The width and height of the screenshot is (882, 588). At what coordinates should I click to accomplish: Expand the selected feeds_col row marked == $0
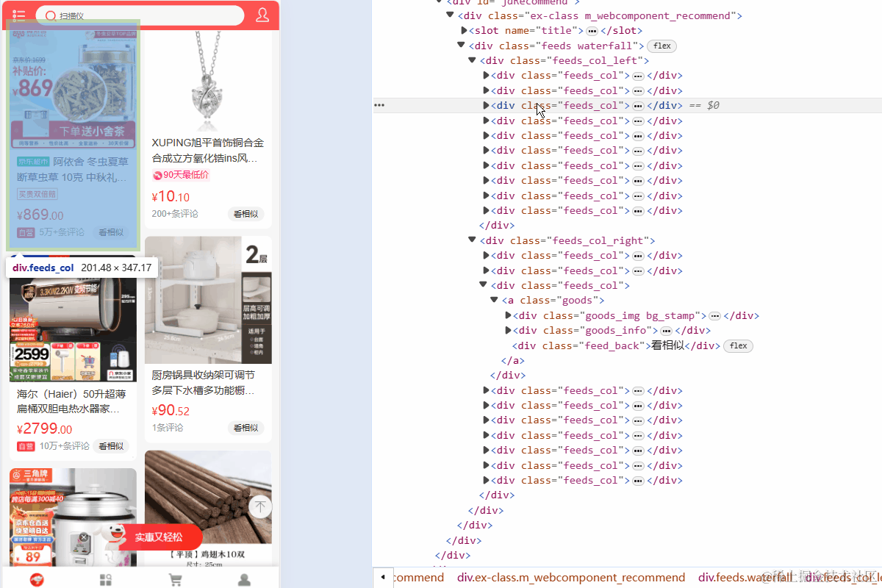(x=486, y=105)
